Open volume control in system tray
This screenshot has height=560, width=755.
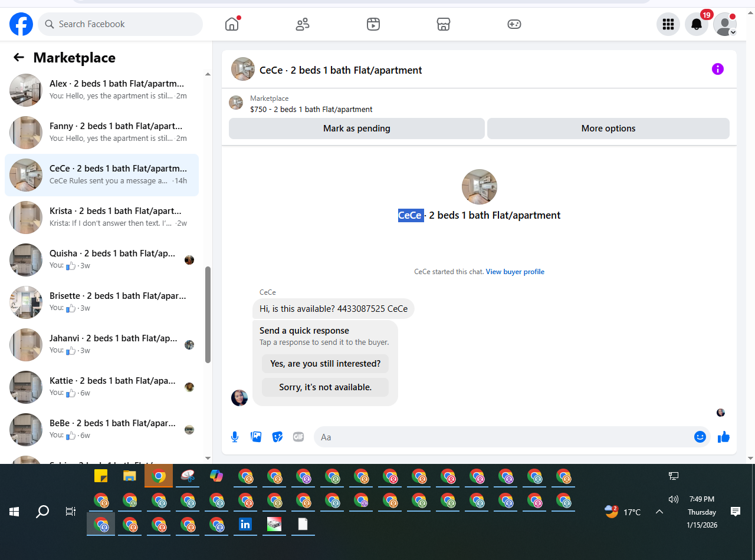[674, 499]
